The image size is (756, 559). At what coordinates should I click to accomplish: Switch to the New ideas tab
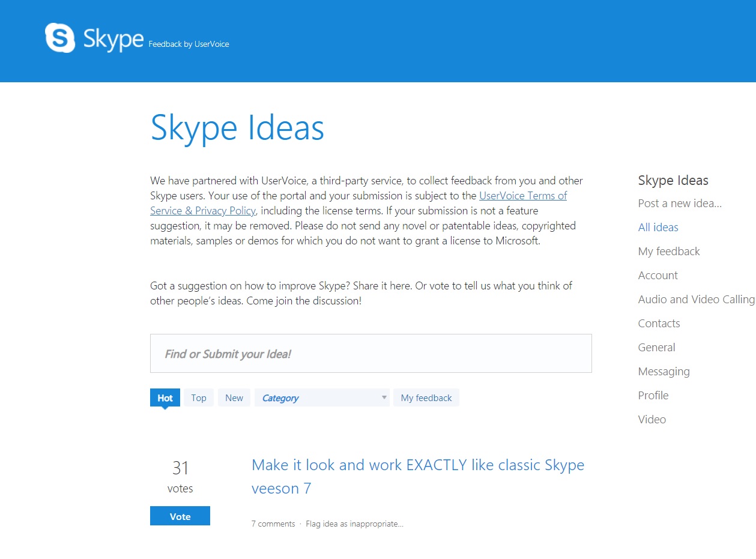[234, 397]
